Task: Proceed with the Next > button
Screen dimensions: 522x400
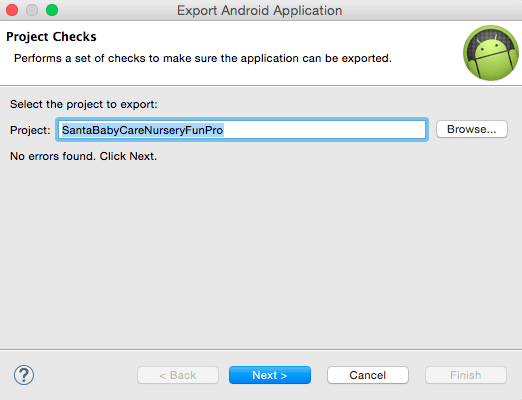Action: (270, 375)
